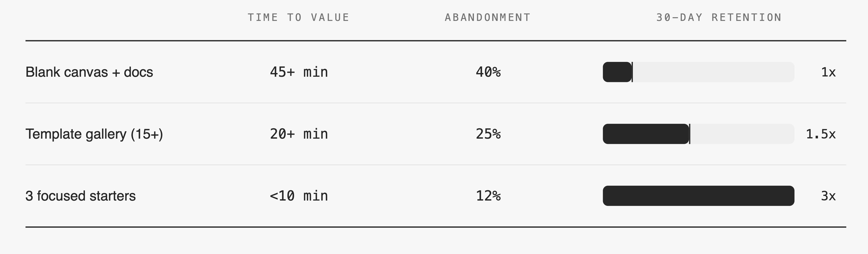Click the end marker on Template gallery bar
Viewport: 868px width, 254px height.
click(x=690, y=134)
